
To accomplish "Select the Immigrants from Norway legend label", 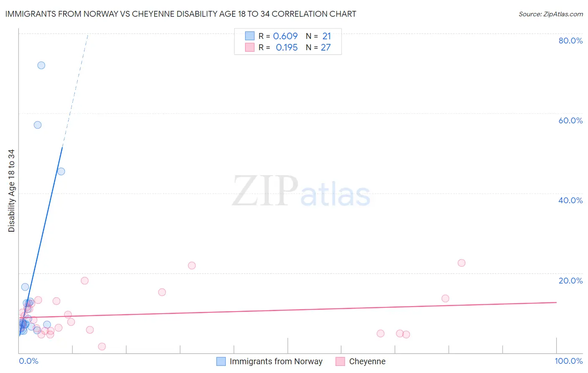I will tap(276, 361).
